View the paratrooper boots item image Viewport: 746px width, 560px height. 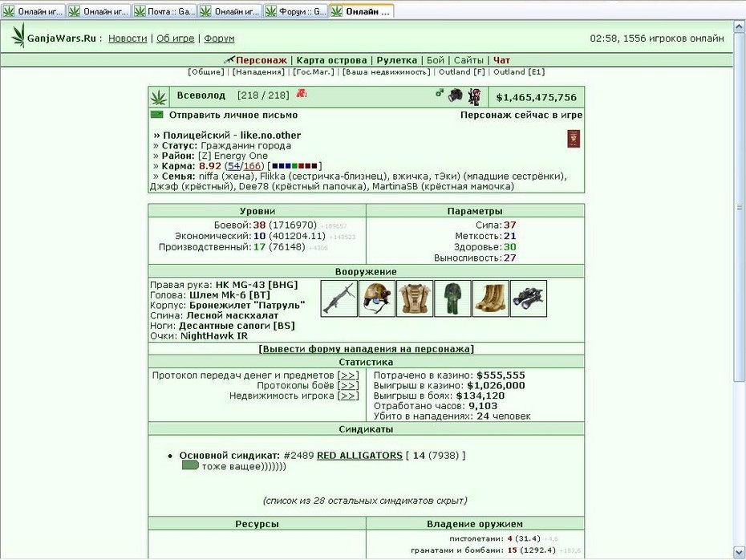click(490, 298)
